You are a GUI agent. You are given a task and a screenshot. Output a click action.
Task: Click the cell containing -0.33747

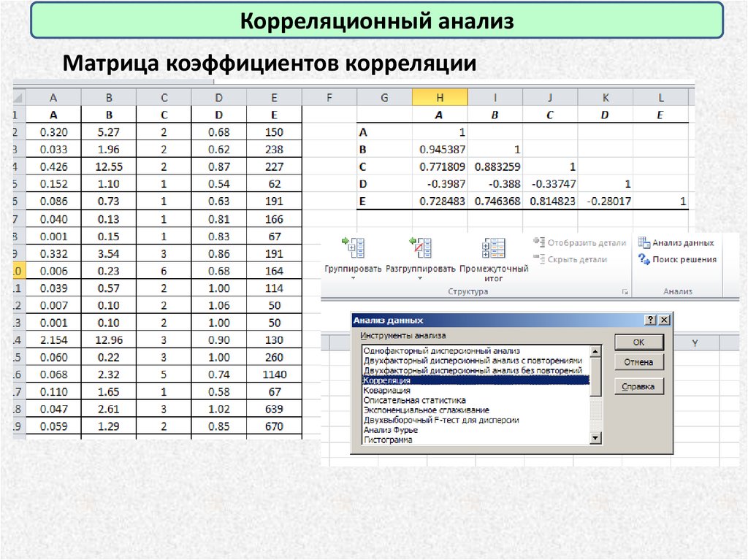550,184
